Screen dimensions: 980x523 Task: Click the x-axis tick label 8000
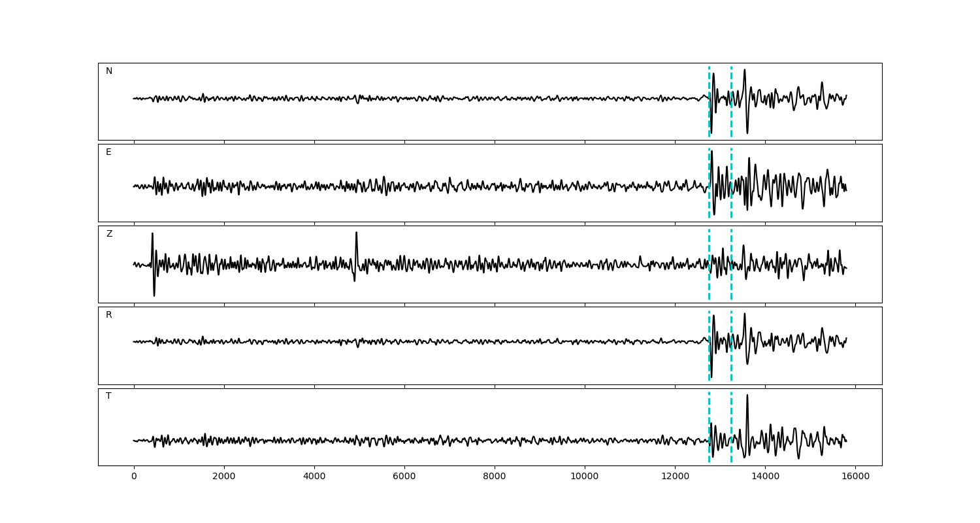495,477
